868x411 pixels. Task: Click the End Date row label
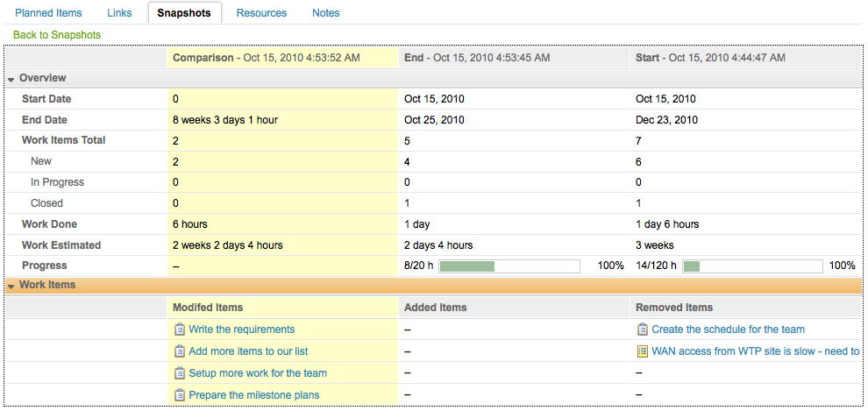pos(45,120)
